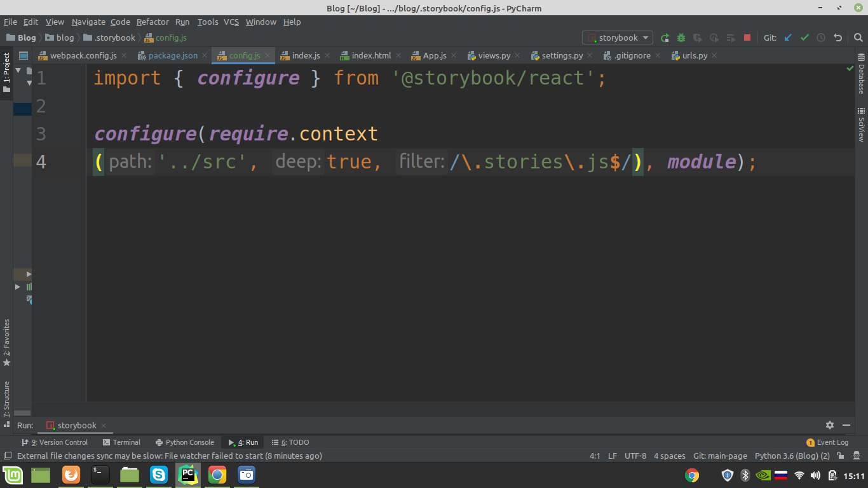Viewport: 868px width, 488px height.
Task: Click Git Update Project blue arrow
Action: 788,37
